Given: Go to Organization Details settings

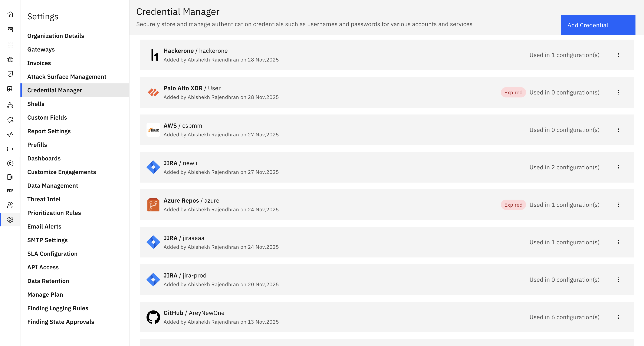Looking at the screenshot, I should pos(56,36).
